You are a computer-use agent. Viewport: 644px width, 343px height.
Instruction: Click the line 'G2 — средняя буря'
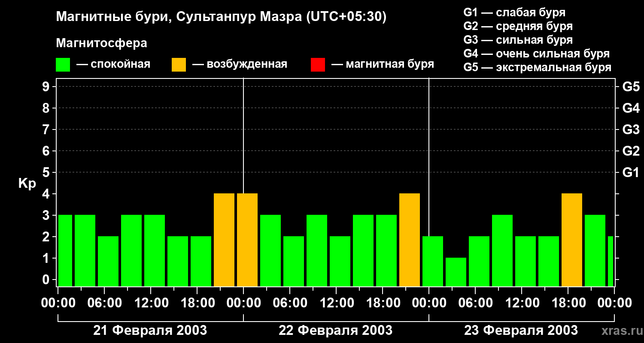click(518, 26)
